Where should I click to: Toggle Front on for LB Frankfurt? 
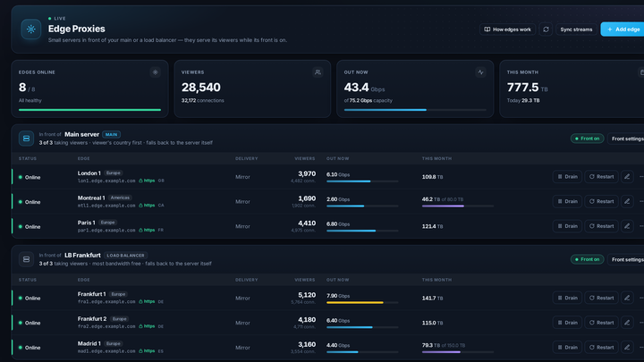587,259
